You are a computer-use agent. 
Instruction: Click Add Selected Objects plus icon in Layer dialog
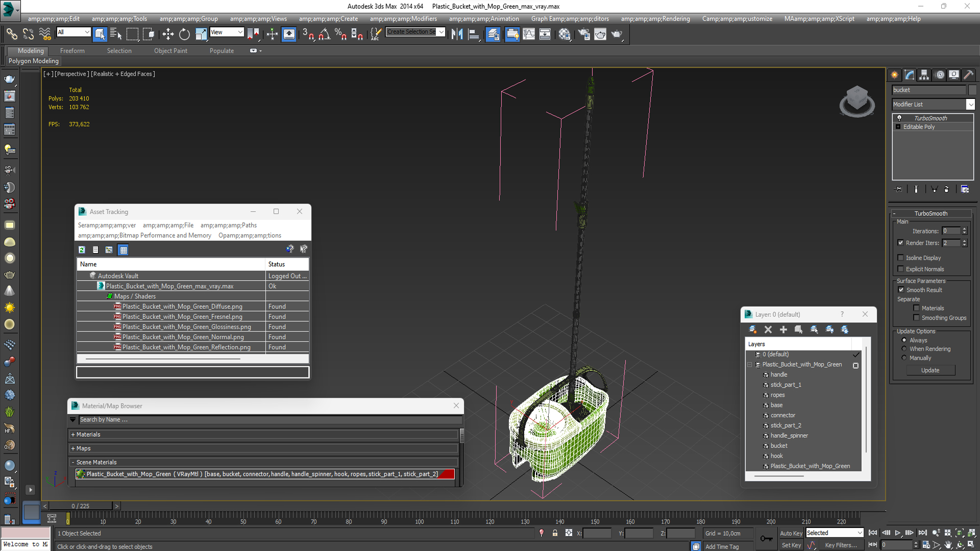coord(783,330)
